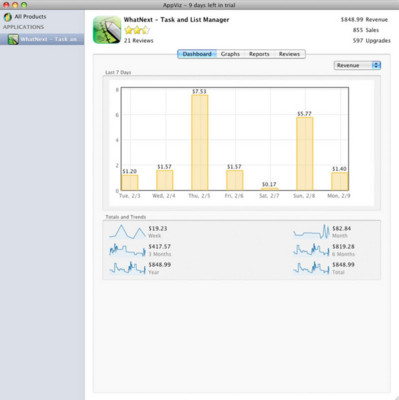
Task: Click the $19.23 Week value
Action: pyautogui.click(x=158, y=229)
